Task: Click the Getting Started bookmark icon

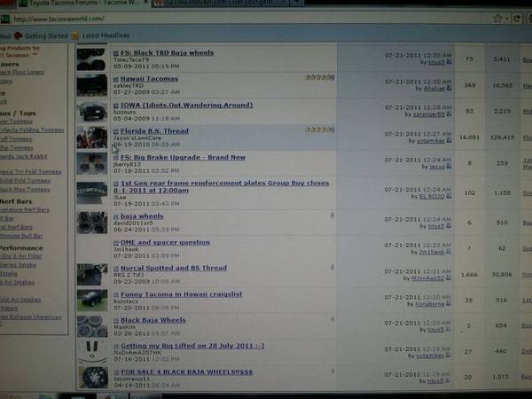Action: coord(19,35)
